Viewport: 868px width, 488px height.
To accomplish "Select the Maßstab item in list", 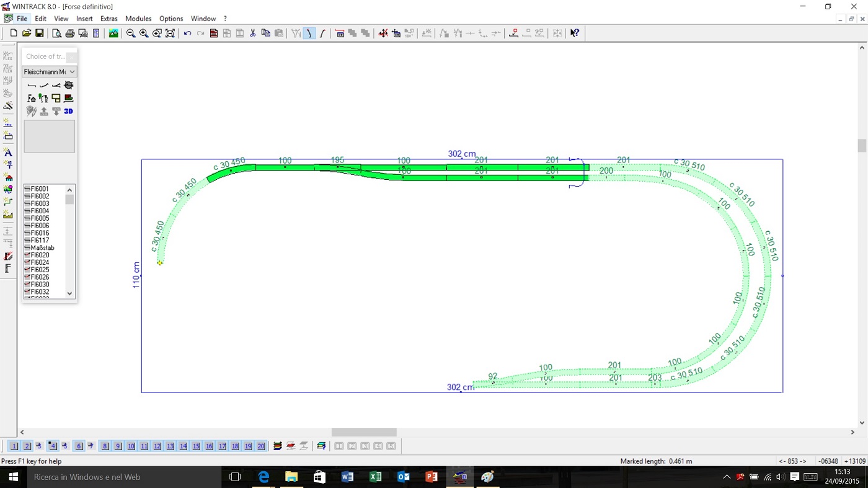I will (42, 247).
